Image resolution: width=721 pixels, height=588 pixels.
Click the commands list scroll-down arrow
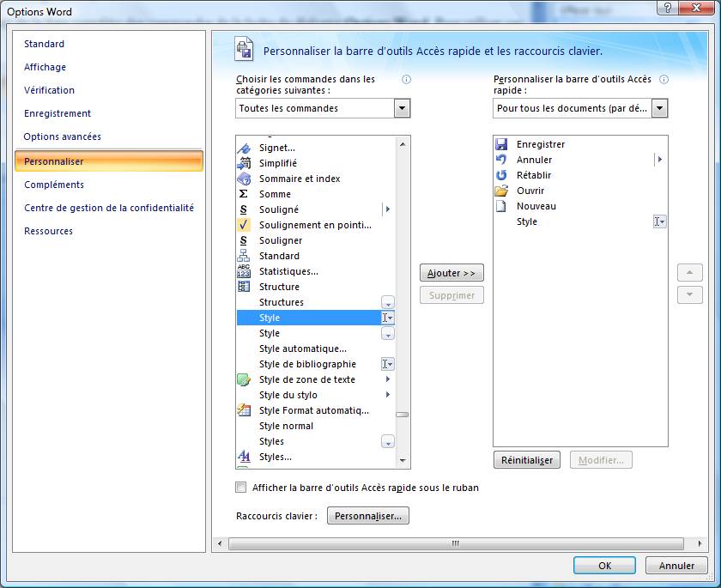pyautogui.click(x=403, y=461)
